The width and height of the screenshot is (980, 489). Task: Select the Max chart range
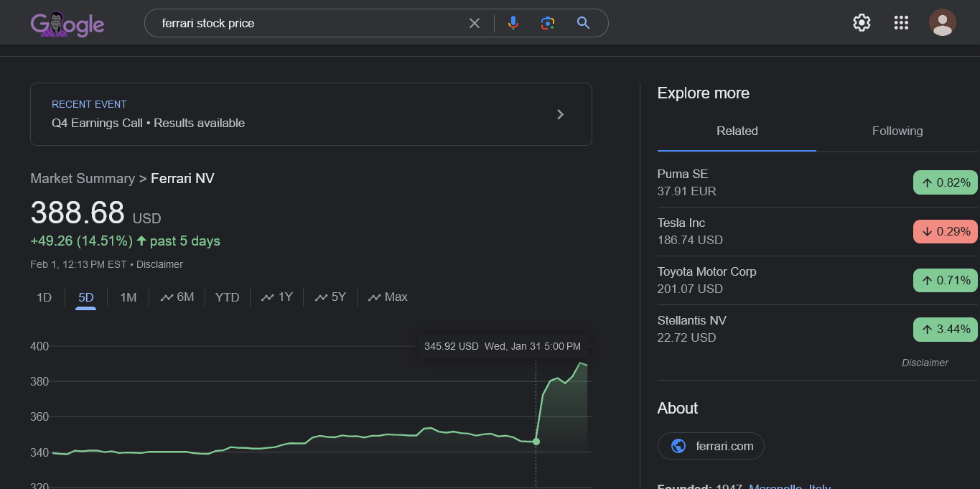(388, 297)
